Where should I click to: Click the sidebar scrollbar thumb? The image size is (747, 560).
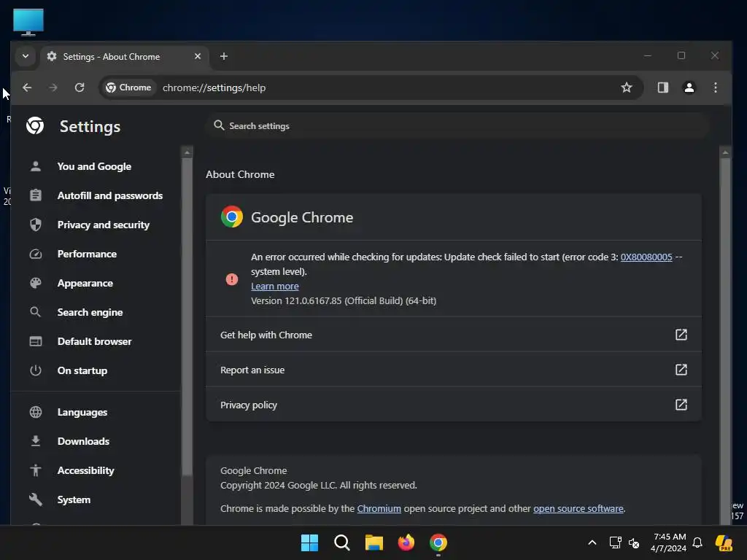coord(187,316)
